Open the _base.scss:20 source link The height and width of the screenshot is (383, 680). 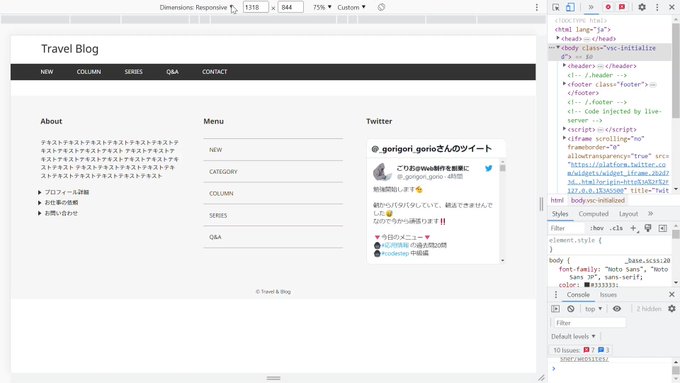[x=648, y=260]
